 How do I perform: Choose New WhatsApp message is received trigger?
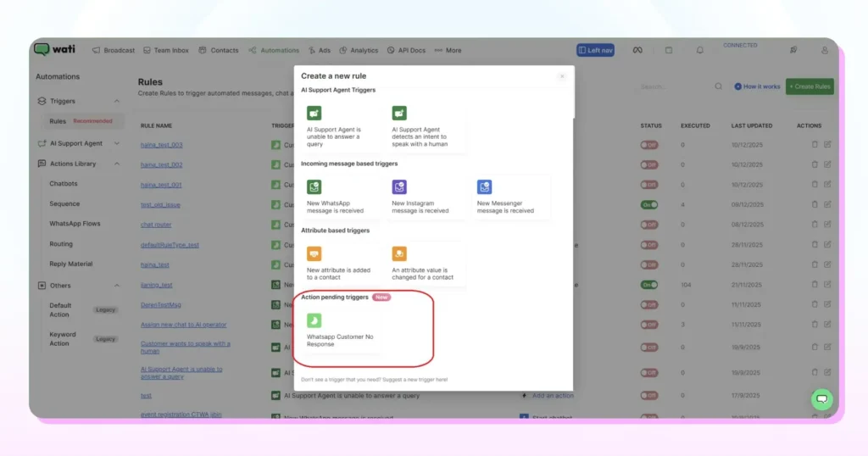(340, 197)
